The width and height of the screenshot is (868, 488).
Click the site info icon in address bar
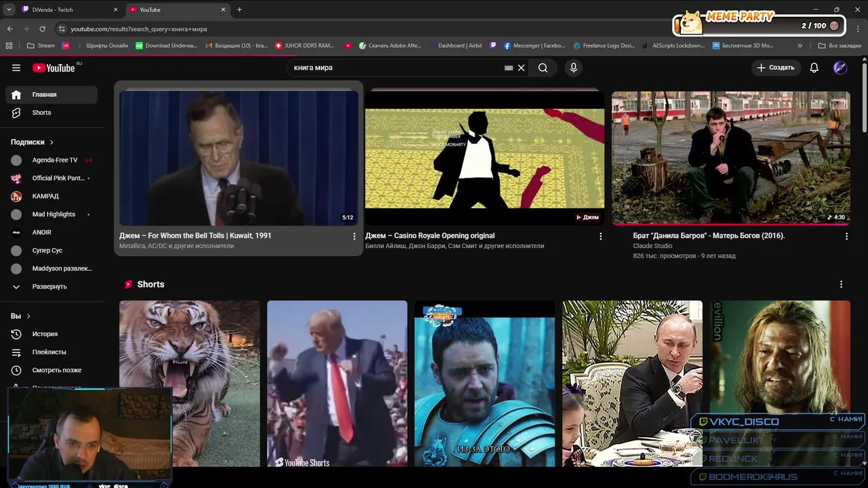(x=62, y=29)
